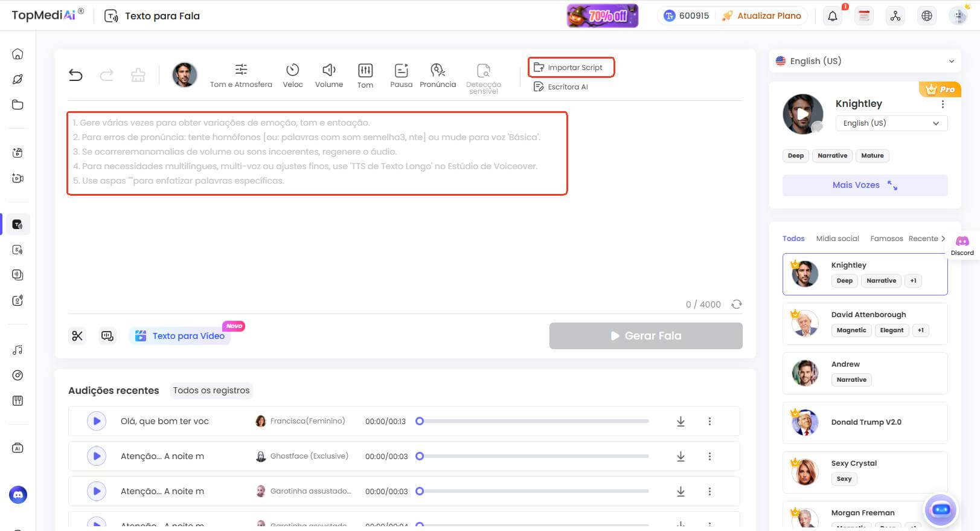Screen dimensions: 980x531
Task: Open the Pronúncia tool
Action: (x=438, y=76)
